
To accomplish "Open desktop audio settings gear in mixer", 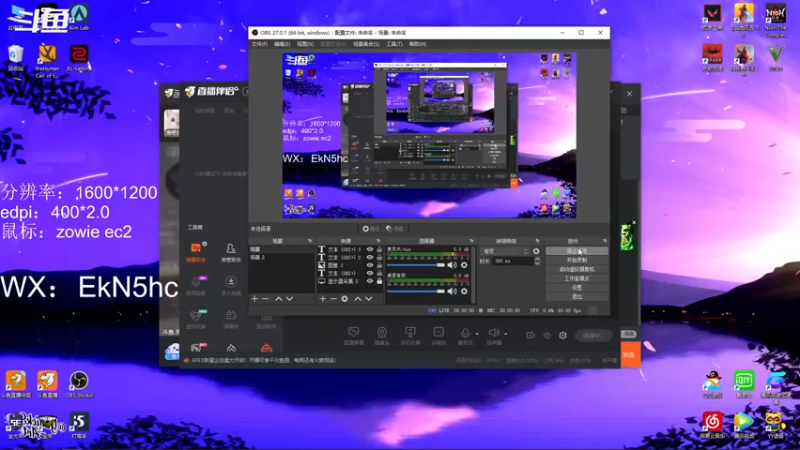I will click(464, 291).
